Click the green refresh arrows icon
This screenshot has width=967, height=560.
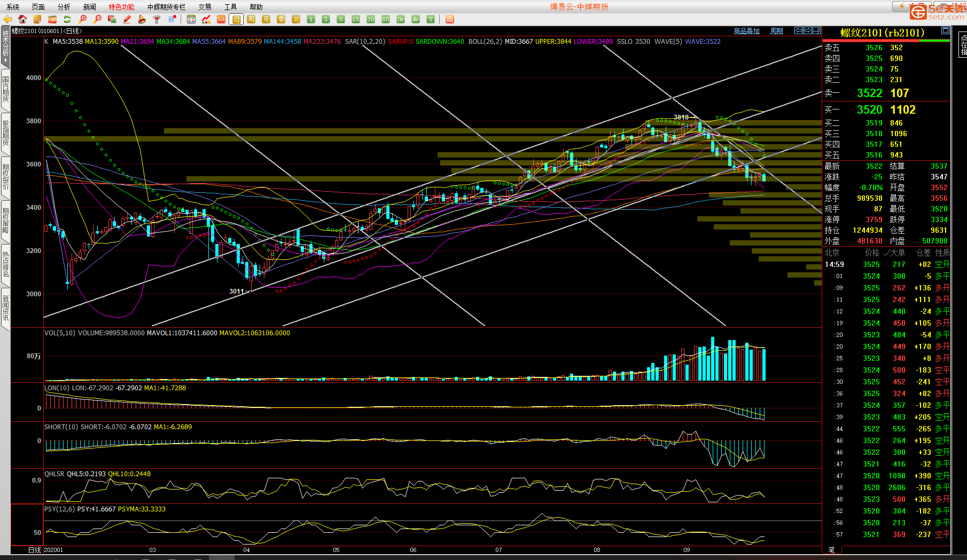click(67, 19)
